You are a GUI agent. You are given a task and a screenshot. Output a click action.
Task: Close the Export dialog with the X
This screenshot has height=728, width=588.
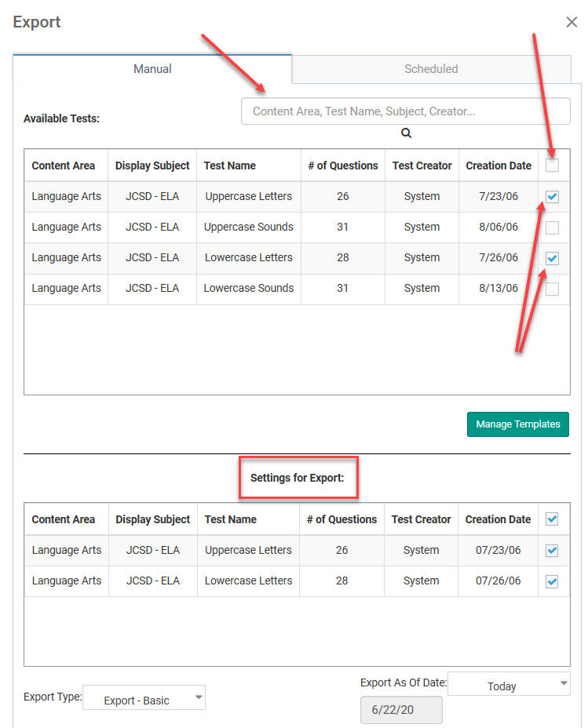[572, 22]
